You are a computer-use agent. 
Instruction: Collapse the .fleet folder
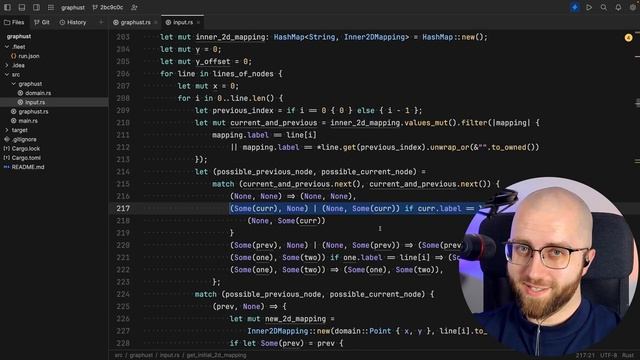point(7,47)
